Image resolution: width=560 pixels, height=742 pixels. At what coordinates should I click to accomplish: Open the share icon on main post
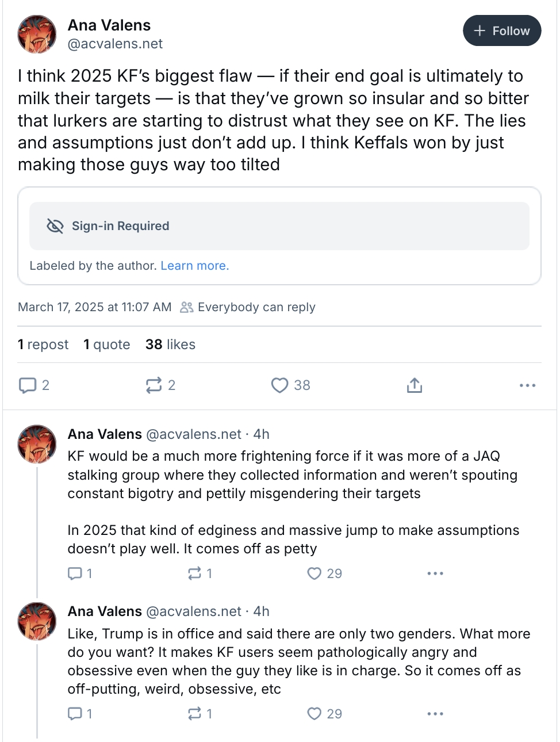414,385
